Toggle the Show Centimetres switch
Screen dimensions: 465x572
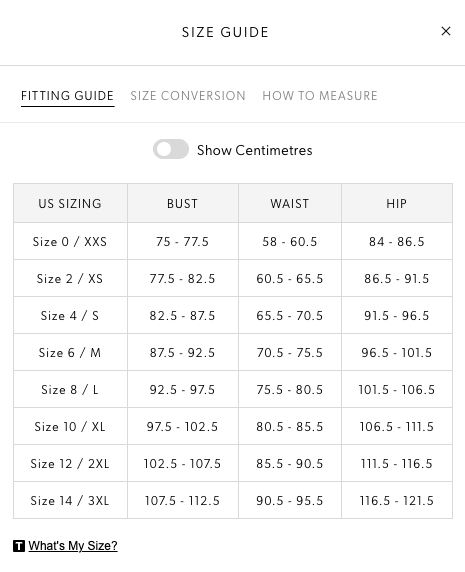pos(171,149)
